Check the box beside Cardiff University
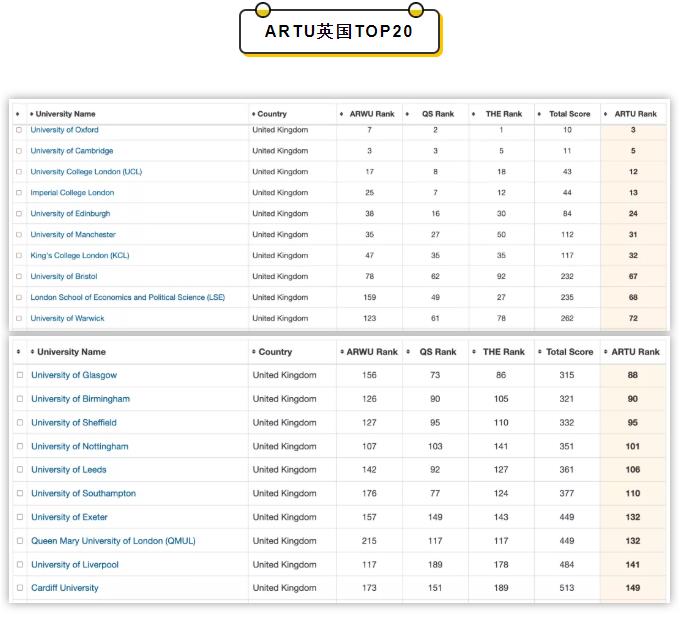The image size is (680, 618). 20,588
